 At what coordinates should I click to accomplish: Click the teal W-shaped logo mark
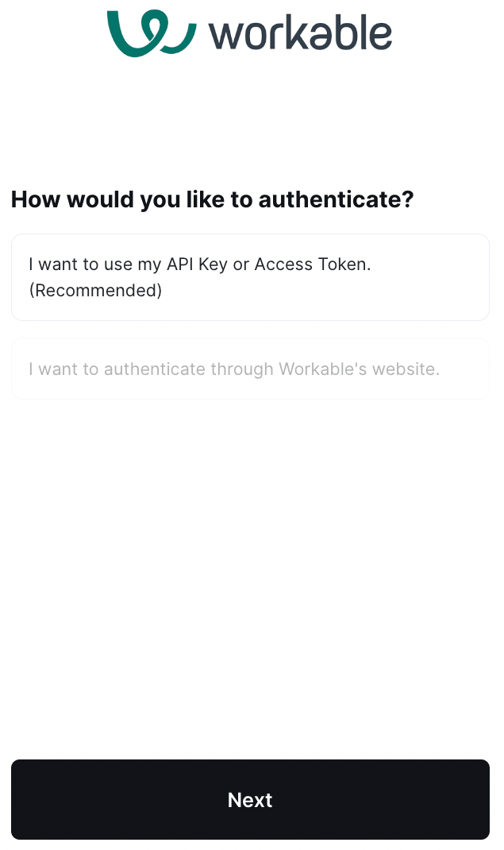coord(152,33)
